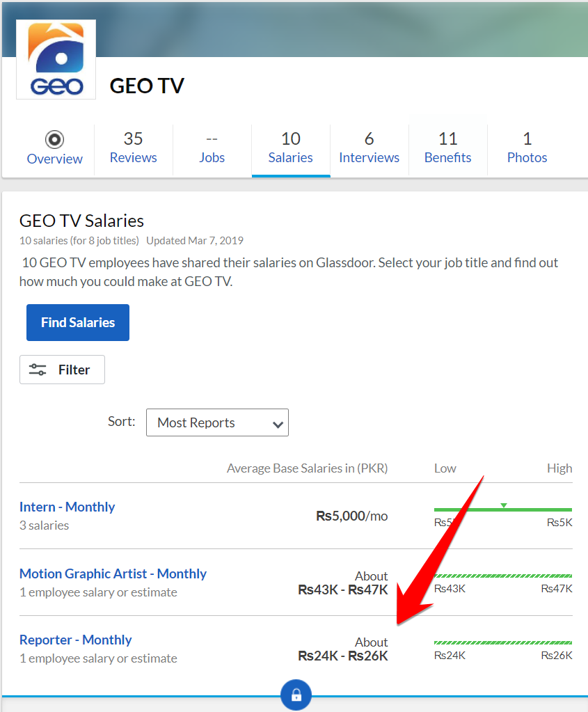Click the blue lock icon
Viewport: 588px width, 712px height.
pyautogui.click(x=296, y=695)
